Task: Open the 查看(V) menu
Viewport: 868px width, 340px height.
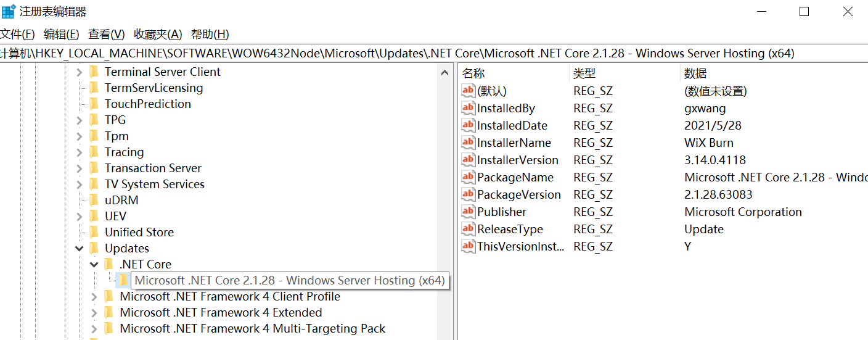Action: click(x=106, y=35)
